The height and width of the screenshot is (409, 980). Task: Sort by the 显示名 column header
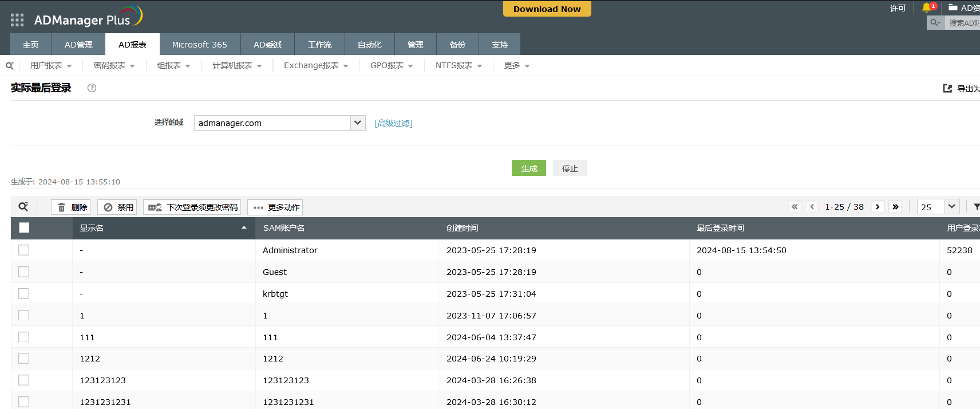[x=92, y=228]
